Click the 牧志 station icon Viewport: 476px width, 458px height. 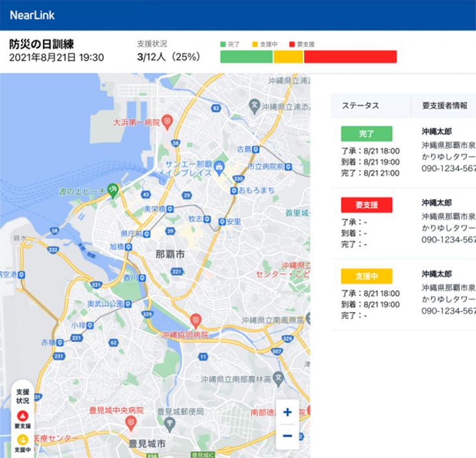207,219
